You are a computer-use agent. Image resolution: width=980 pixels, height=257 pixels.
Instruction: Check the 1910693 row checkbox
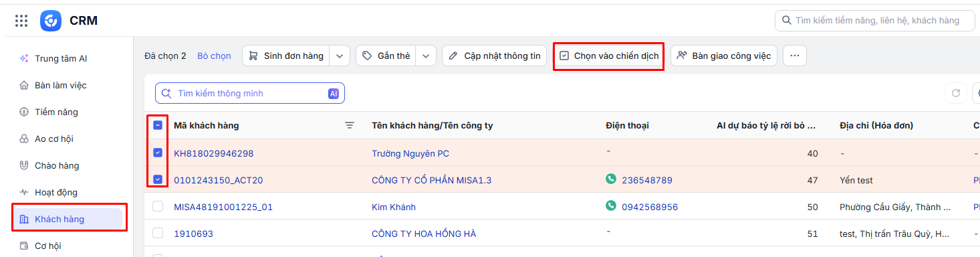tap(158, 234)
